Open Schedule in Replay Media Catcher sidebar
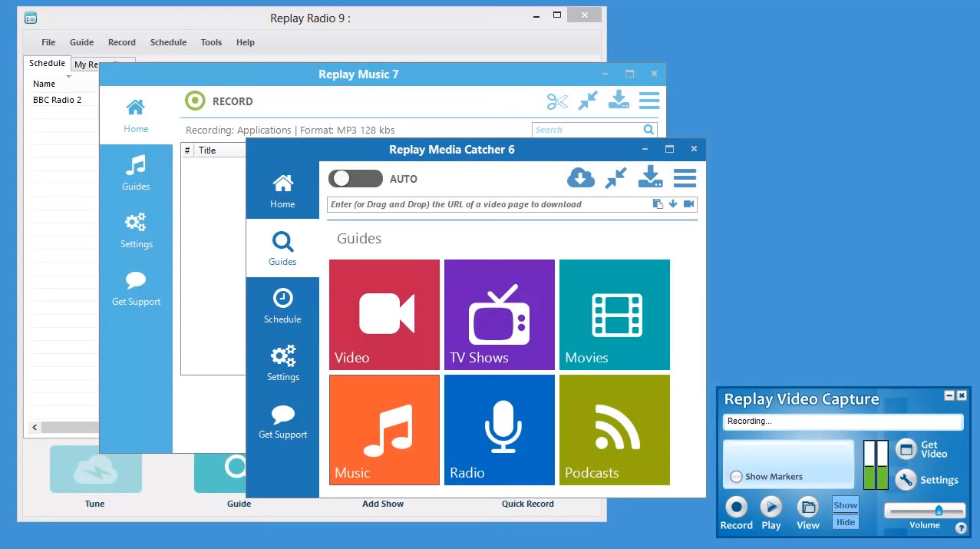Viewport: 980px width, 549px height. pos(282,306)
